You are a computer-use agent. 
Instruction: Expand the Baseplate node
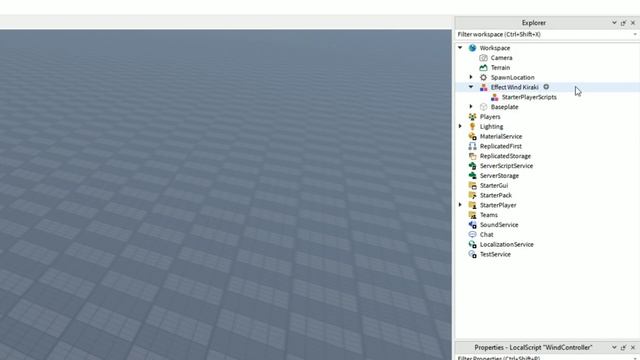(x=471, y=107)
